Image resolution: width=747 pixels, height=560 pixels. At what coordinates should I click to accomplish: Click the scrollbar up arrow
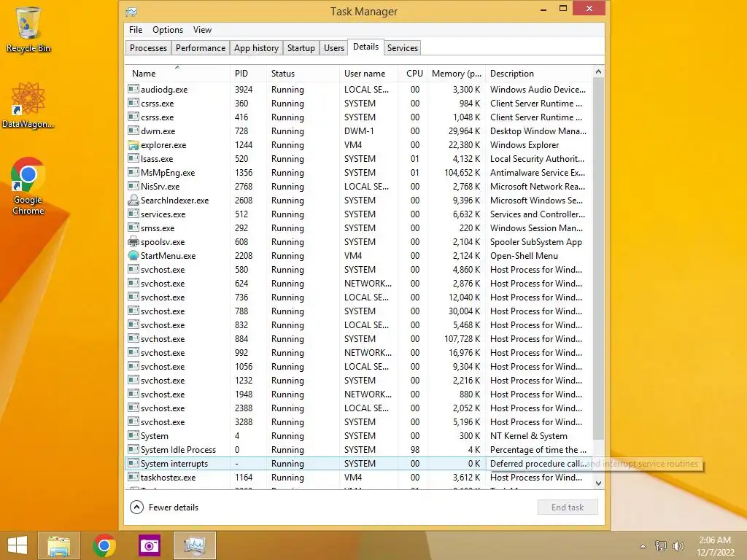pos(598,71)
